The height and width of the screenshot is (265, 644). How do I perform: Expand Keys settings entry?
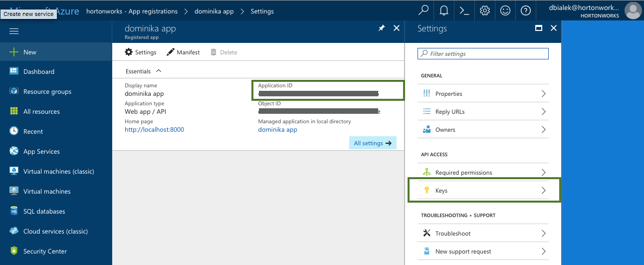483,191
